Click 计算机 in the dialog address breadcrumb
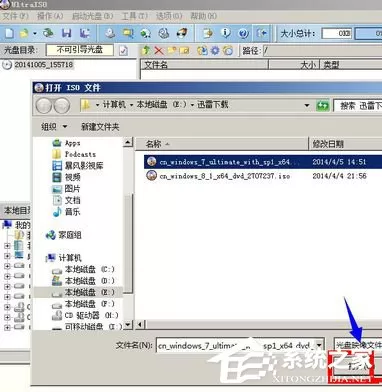The width and height of the screenshot is (382, 392). (x=114, y=105)
